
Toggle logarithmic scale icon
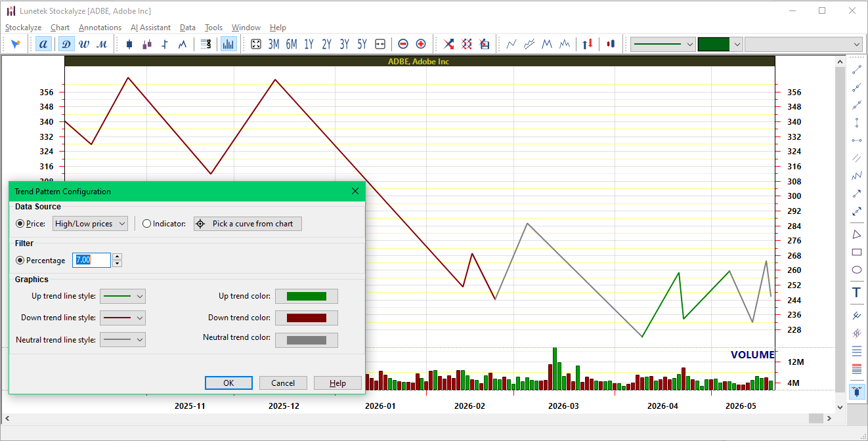click(x=206, y=44)
